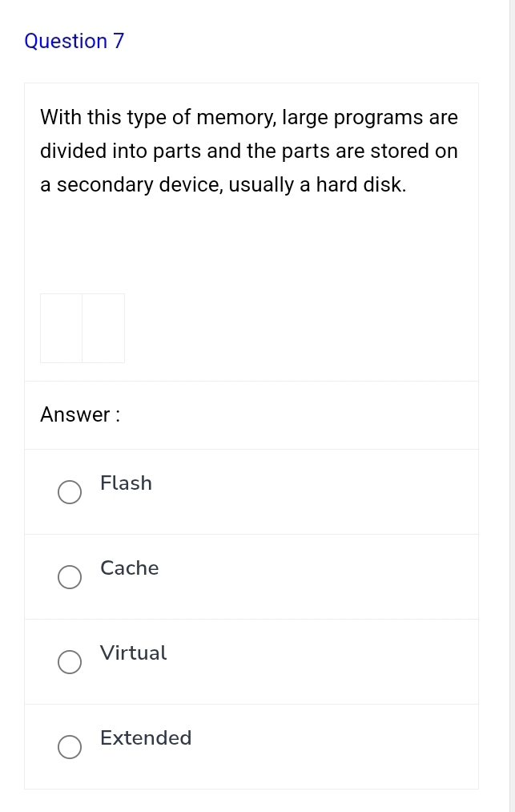The height and width of the screenshot is (812, 515).
Task: Select the Flash radio button
Action: click(69, 492)
